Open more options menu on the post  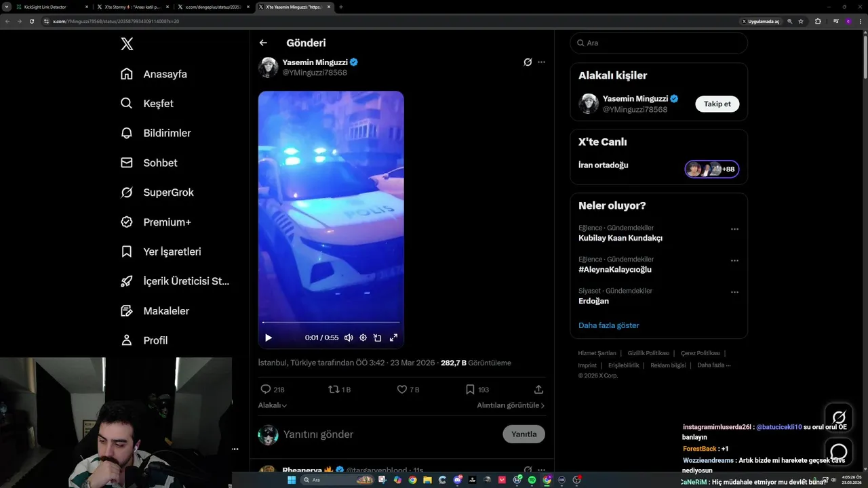tap(541, 62)
